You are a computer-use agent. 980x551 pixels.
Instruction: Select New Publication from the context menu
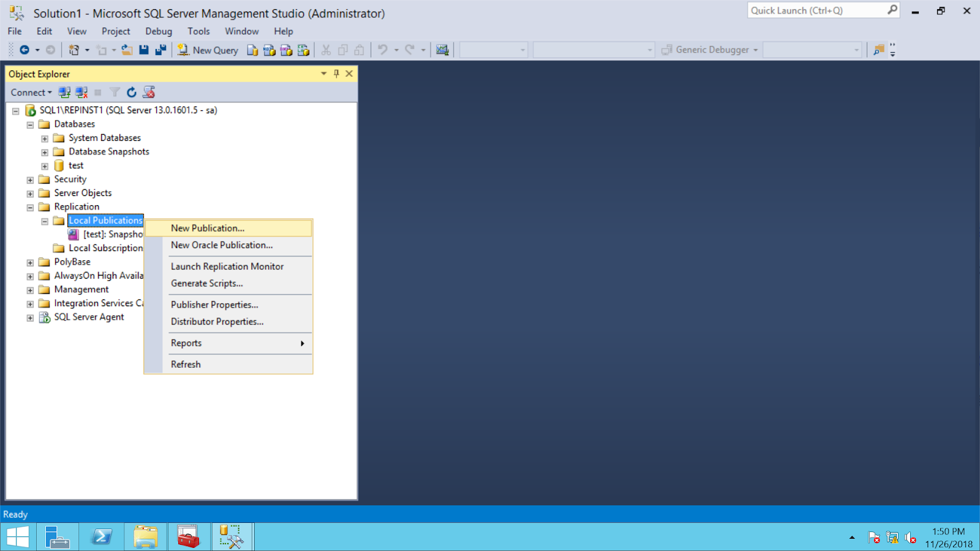pyautogui.click(x=208, y=228)
